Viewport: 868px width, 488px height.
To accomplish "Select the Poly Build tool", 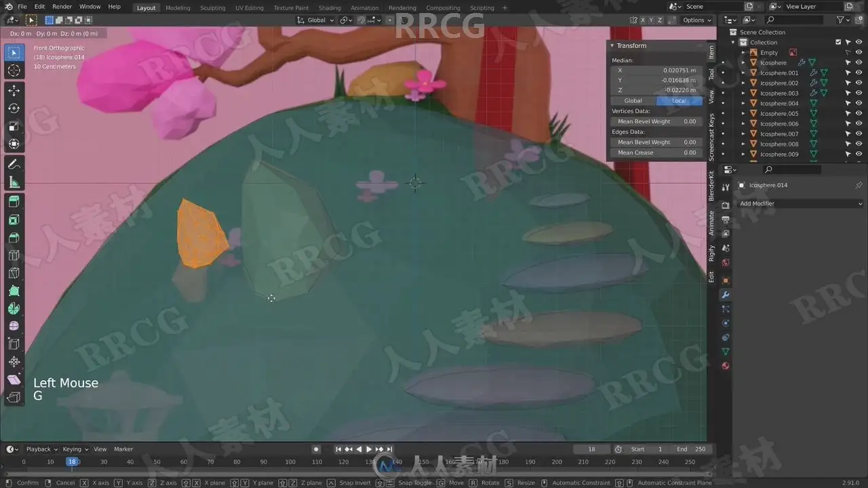I will (x=14, y=290).
